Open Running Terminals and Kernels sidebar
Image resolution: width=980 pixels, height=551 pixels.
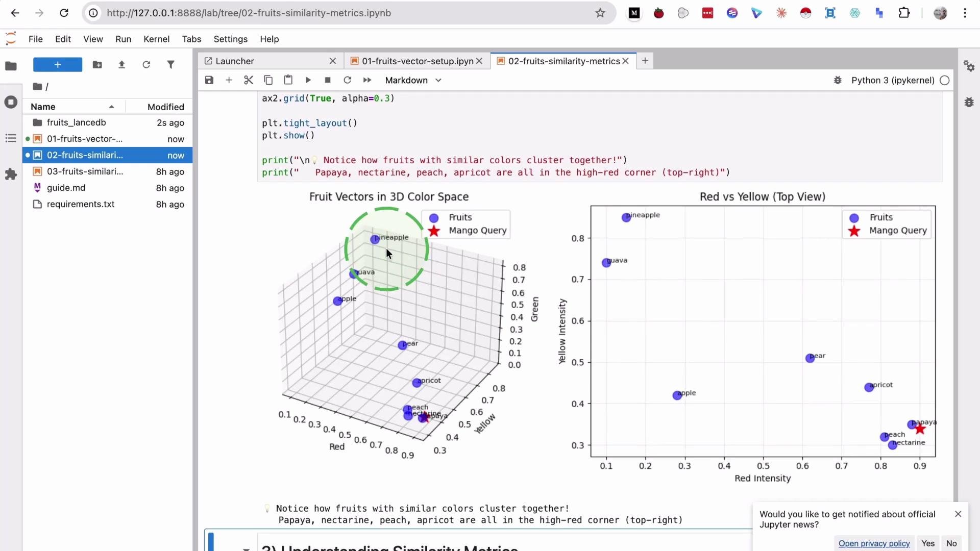point(11,102)
